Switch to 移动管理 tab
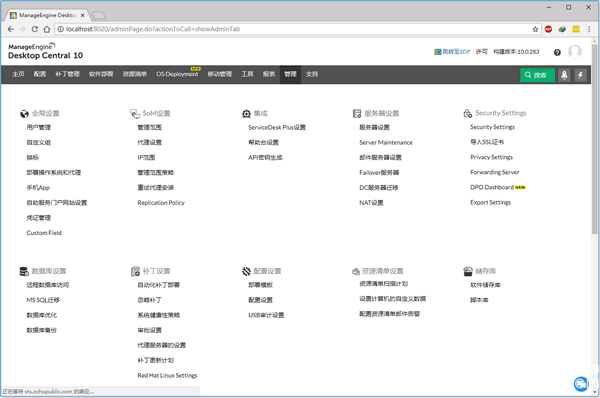 click(x=220, y=74)
